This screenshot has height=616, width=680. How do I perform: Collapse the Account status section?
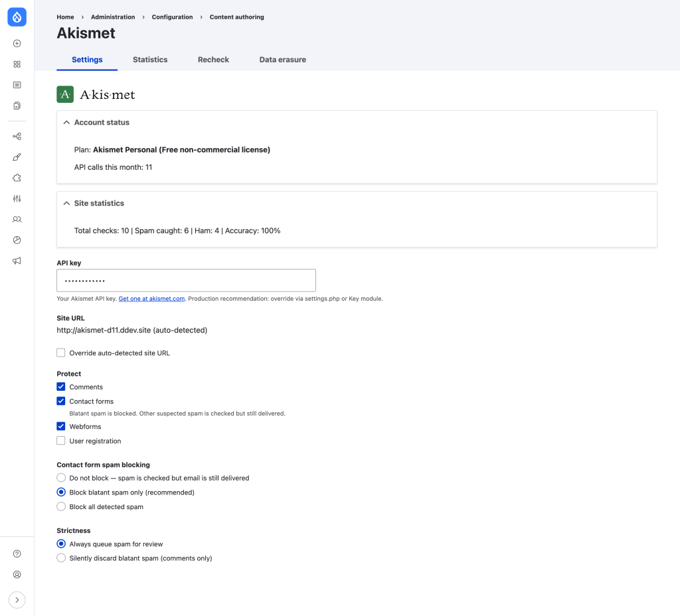[x=97, y=123]
